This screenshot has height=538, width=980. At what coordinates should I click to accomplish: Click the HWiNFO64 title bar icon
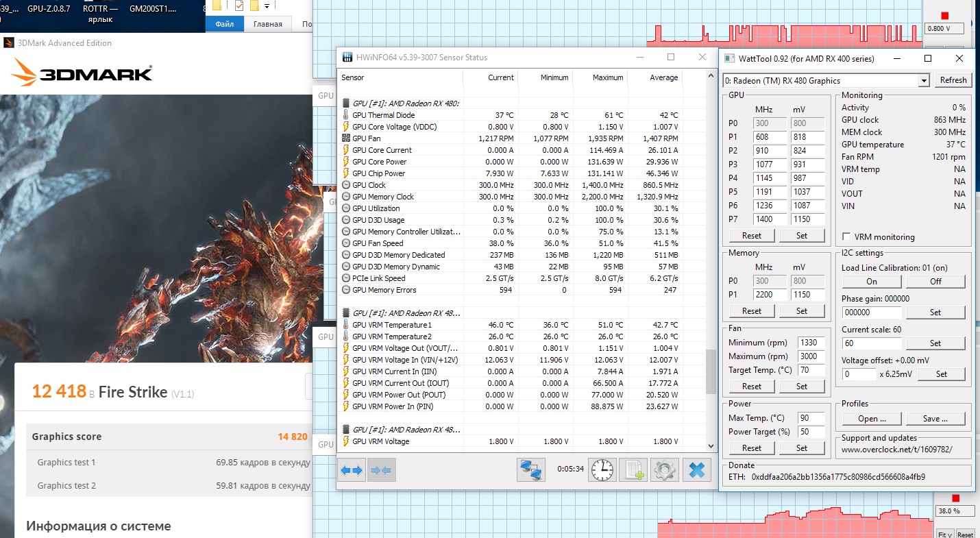click(346, 58)
